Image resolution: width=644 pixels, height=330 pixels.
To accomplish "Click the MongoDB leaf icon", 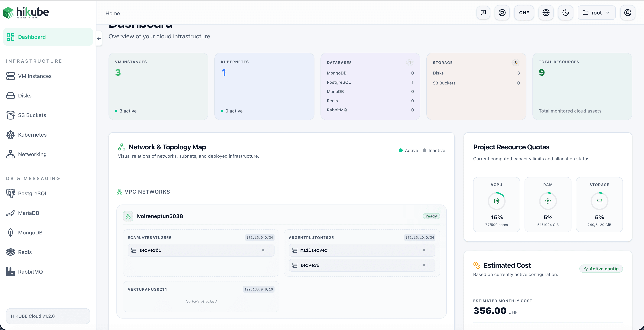I will 11,232.
